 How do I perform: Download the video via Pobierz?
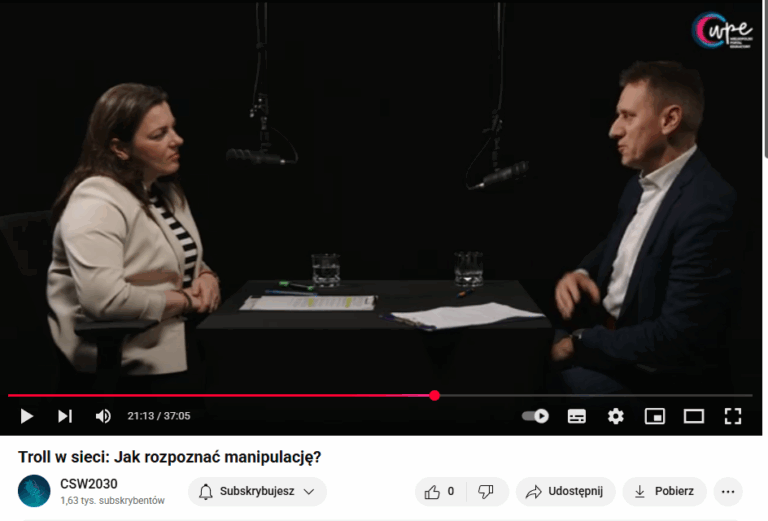coord(665,491)
